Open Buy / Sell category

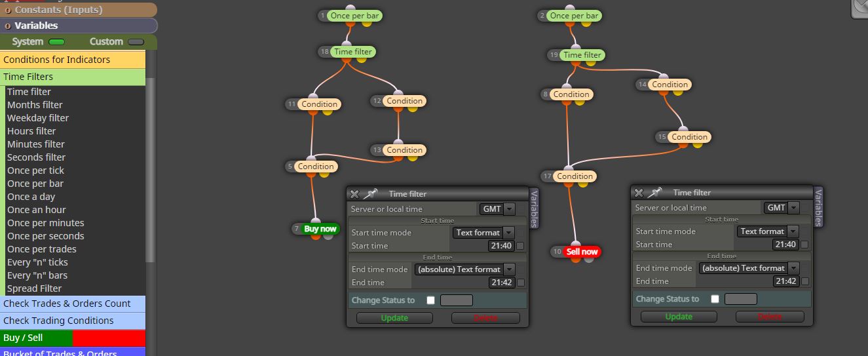(73, 338)
